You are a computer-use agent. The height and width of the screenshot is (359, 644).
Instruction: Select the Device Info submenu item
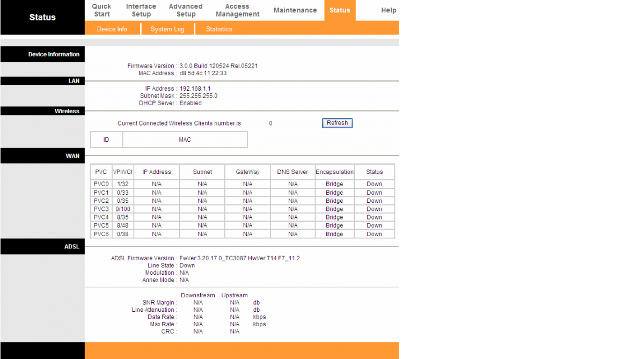pyautogui.click(x=112, y=29)
